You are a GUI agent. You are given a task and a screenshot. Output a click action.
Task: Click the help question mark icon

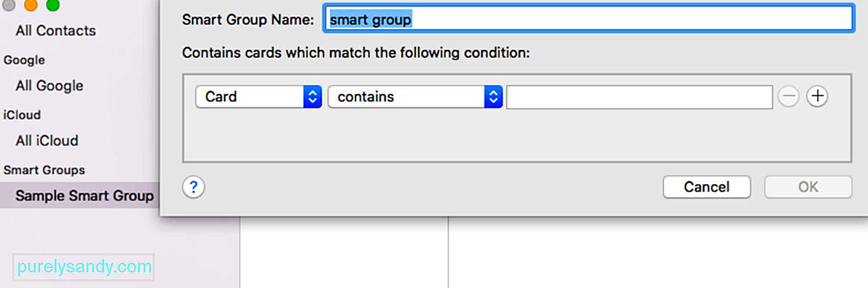[194, 187]
